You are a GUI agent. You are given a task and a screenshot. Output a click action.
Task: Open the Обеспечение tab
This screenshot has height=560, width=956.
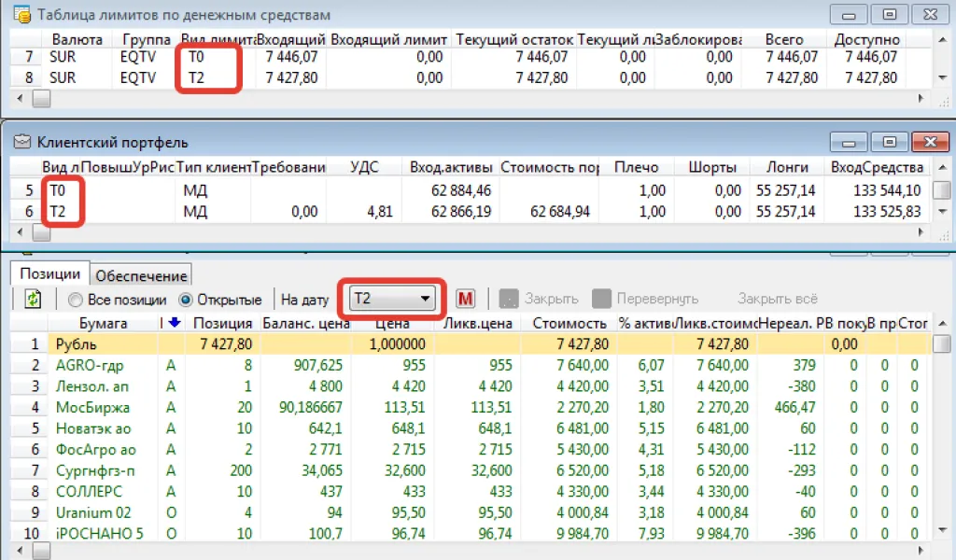(142, 275)
